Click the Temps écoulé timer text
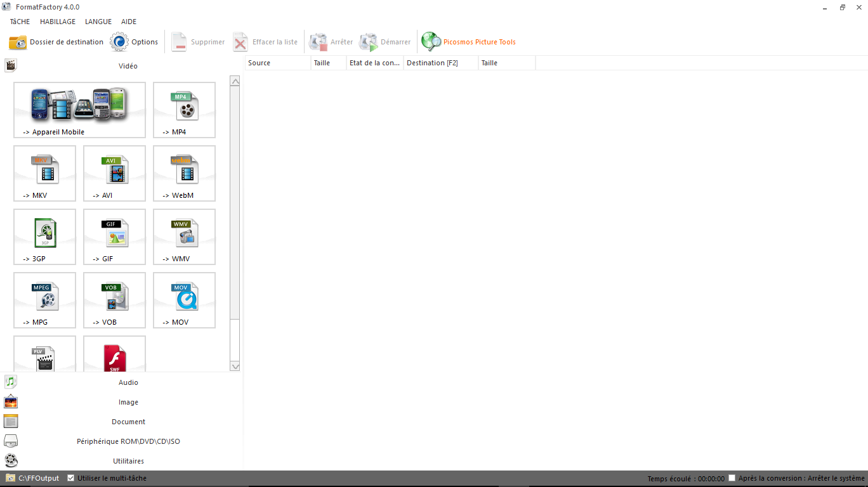Image resolution: width=868 pixels, height=487 pixels. [686, 479]
